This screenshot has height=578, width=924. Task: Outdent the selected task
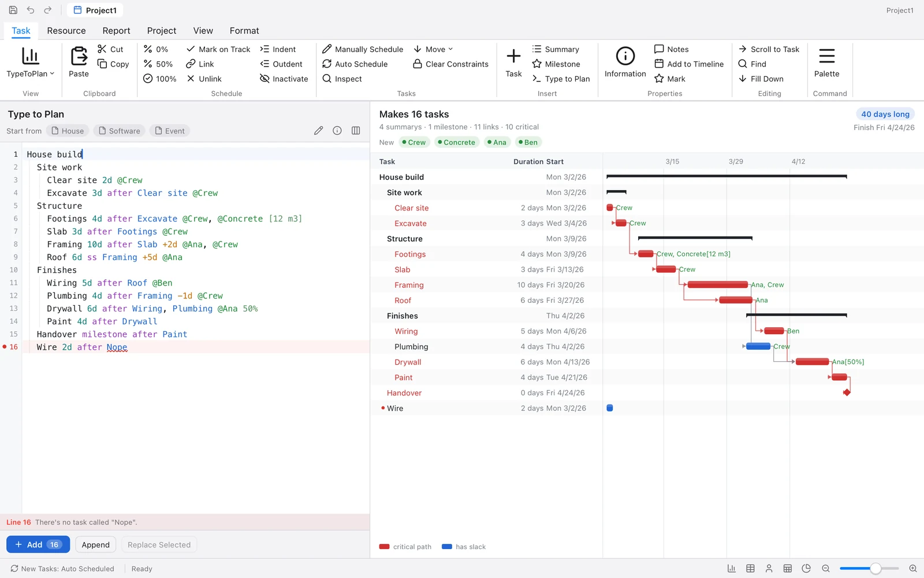tap(281, 64)
